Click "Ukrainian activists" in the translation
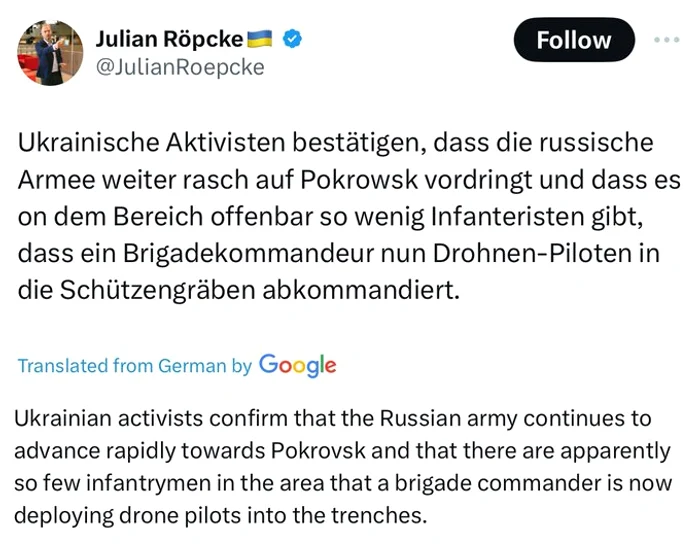This screenshot has height=552, width=700. pos(109,419)
